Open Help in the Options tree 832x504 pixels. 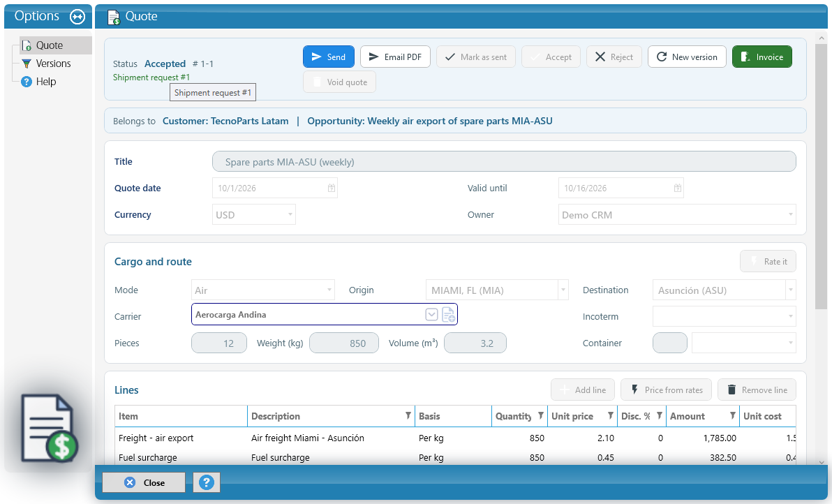tap(45, 82)
